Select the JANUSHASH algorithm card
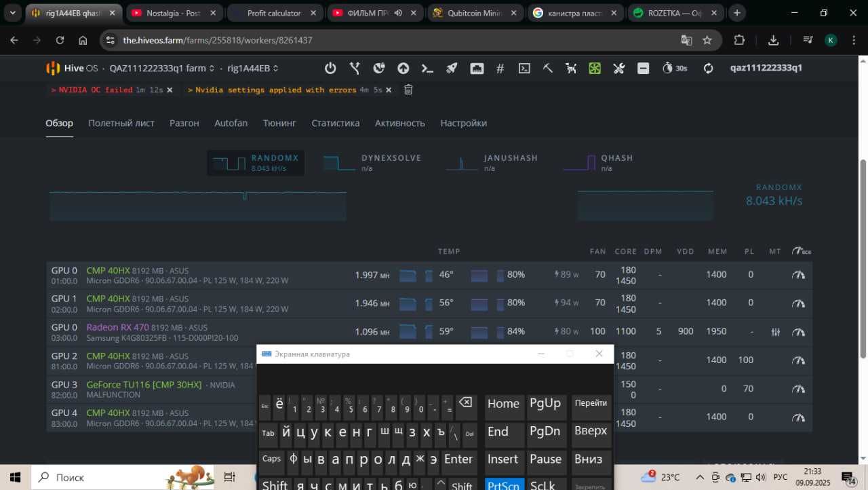868x490 pixels. [492, 163]
